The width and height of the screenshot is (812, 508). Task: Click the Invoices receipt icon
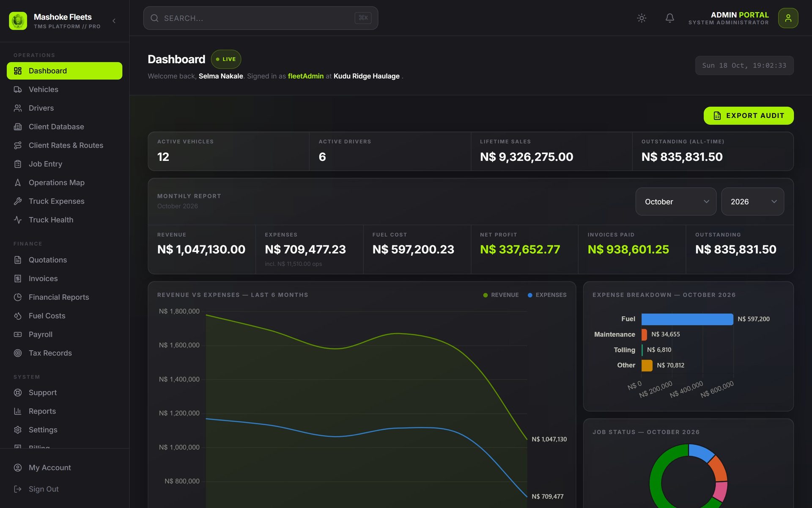click(x=18, y=279)
